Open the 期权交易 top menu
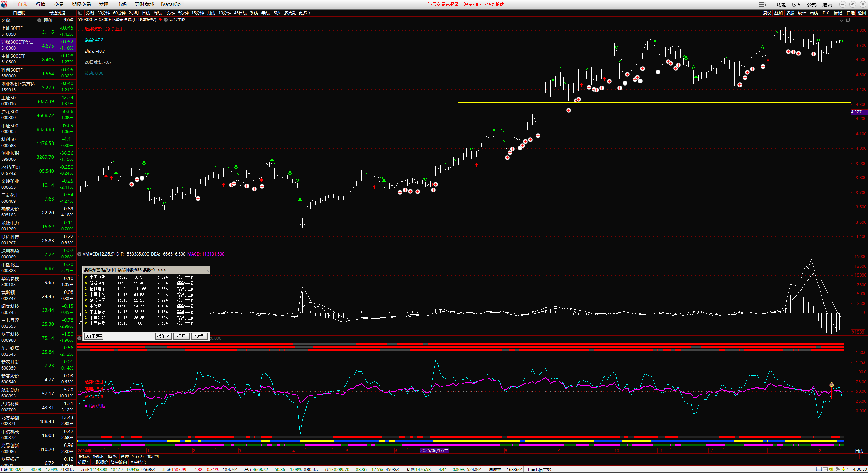 point(81,4)
